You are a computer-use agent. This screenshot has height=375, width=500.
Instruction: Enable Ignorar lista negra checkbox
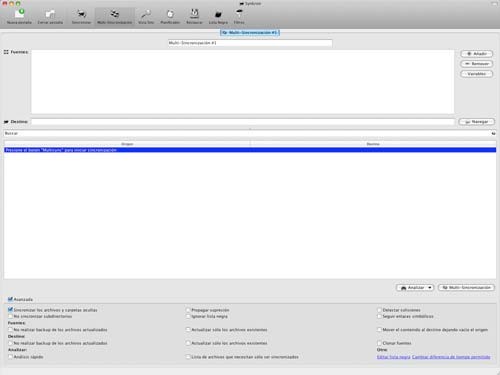tap(188, 316)
